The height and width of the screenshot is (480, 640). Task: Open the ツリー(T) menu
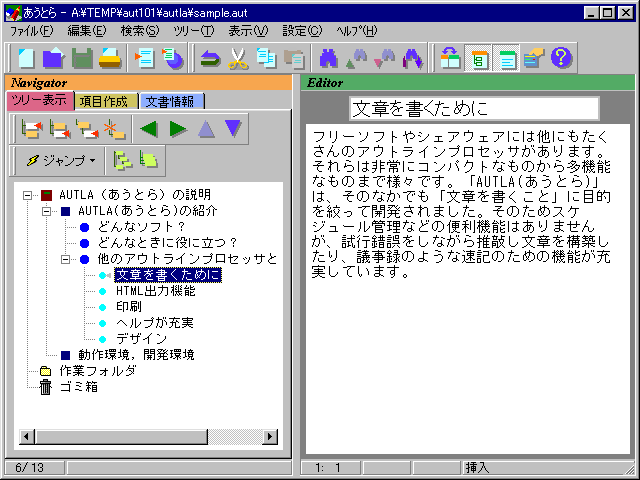(x=193, y=31)
